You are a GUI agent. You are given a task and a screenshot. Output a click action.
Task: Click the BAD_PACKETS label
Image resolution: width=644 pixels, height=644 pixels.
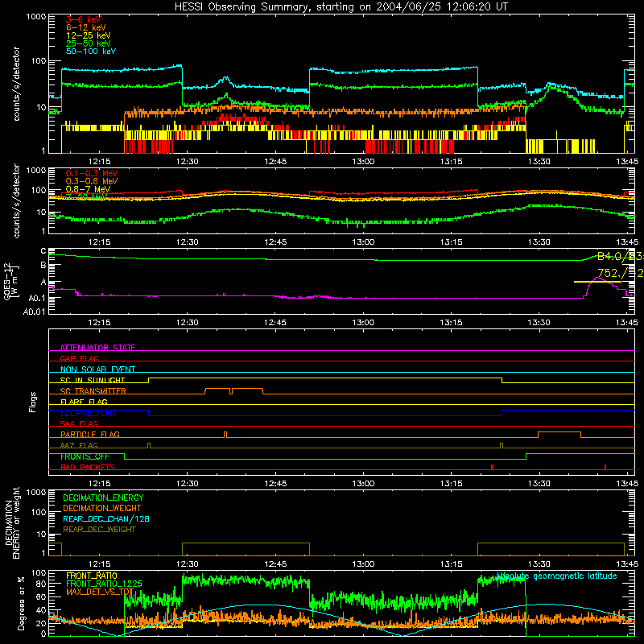[x=88, y=467]
